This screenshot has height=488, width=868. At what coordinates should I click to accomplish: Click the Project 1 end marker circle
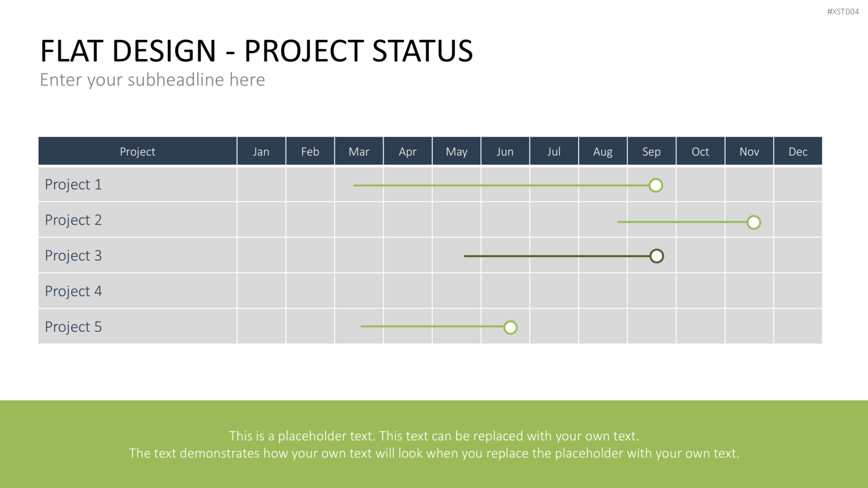pyautogui.click(x=656, y=185)
